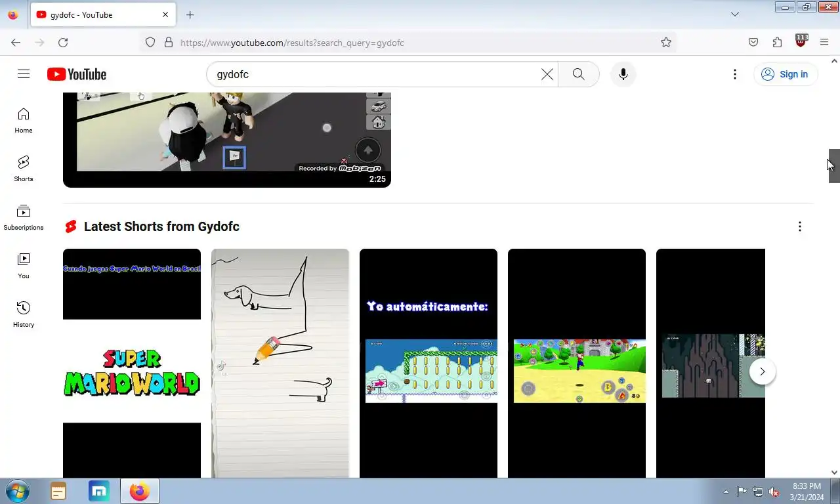Show hidden system tray icons
Image resolution: width=840 pixels, height=504 pixels.
point(726,492)
